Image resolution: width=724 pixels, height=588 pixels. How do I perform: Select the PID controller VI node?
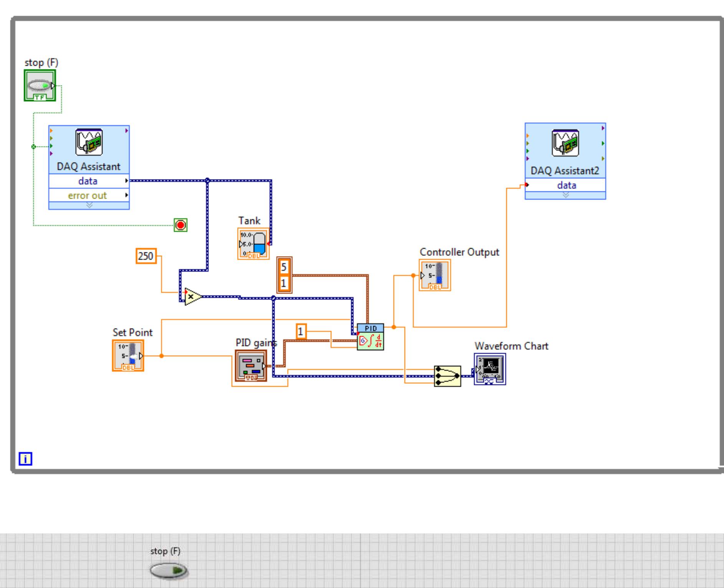[x=370, y=337]
